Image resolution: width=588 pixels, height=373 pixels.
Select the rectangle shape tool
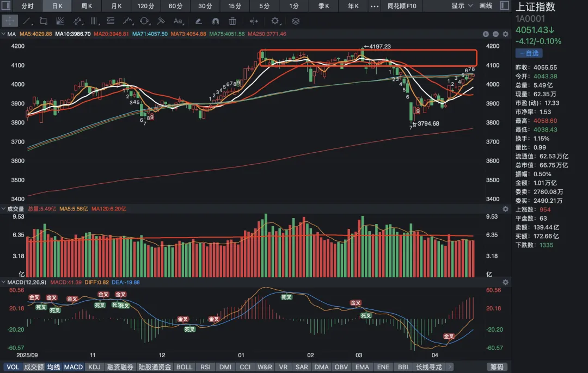click(x=44, y=21)
